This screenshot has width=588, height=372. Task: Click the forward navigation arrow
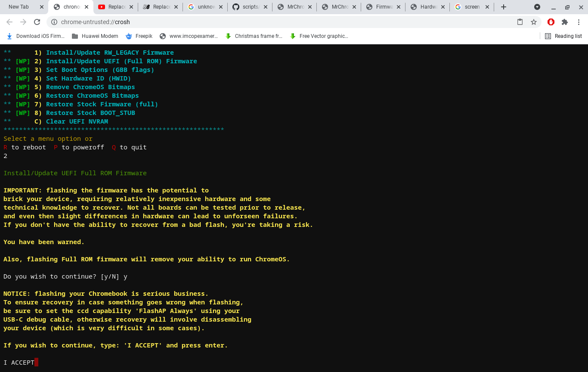pyautogui.click(x=23, y=22)
